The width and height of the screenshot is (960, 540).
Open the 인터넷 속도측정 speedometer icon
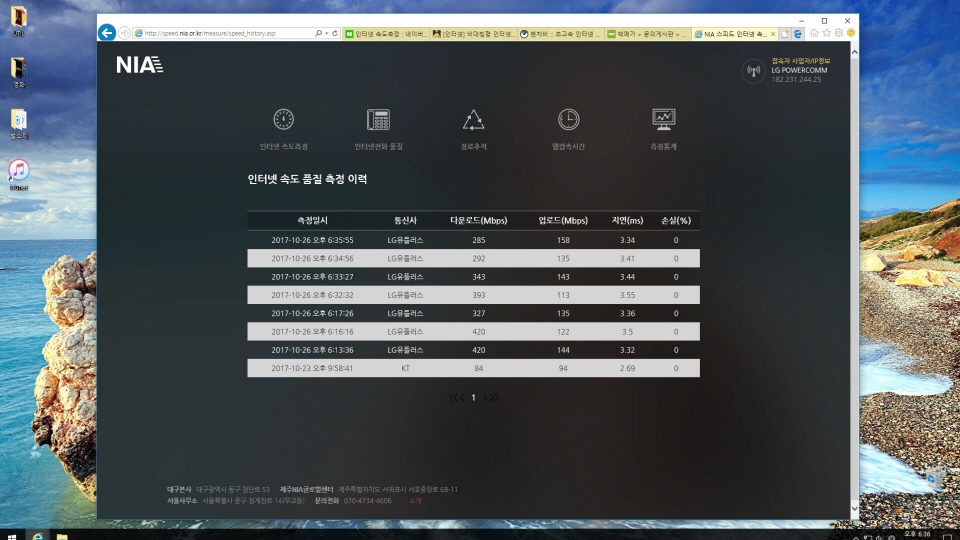[x=283, y=120]
